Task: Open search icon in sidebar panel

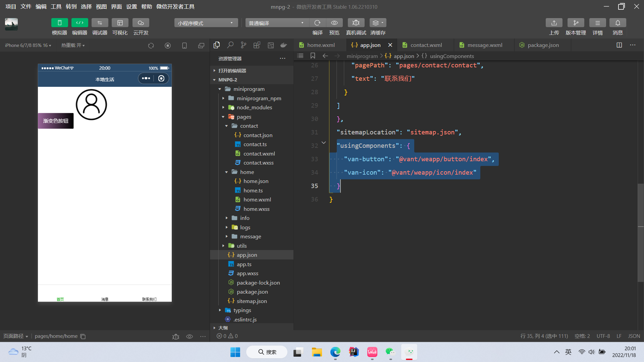Action: [230, 45]
